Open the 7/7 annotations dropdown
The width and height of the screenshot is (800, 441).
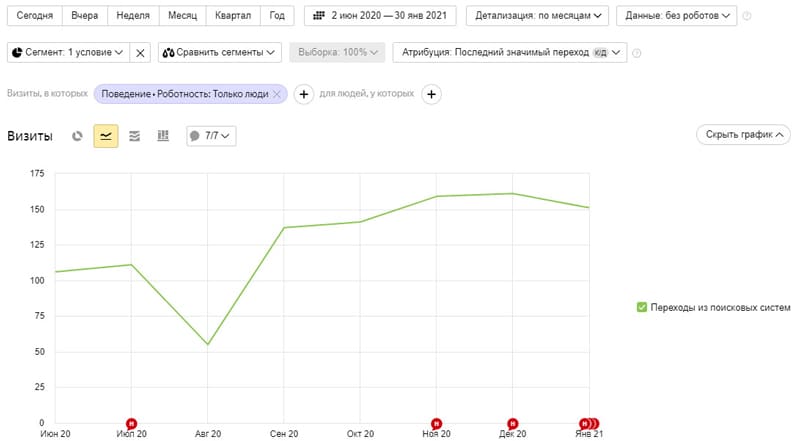(211, 136)
